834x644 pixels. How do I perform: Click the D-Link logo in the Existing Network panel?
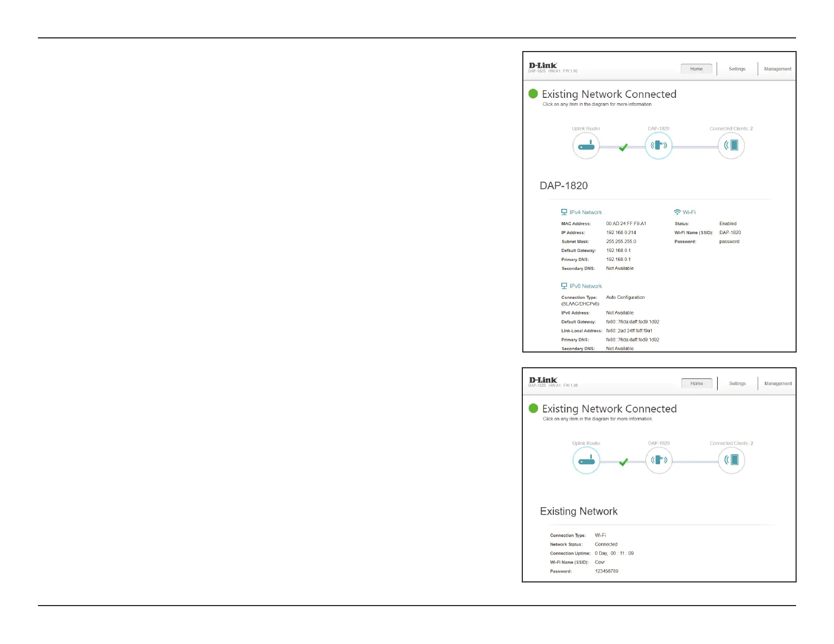tap(543, 380)
